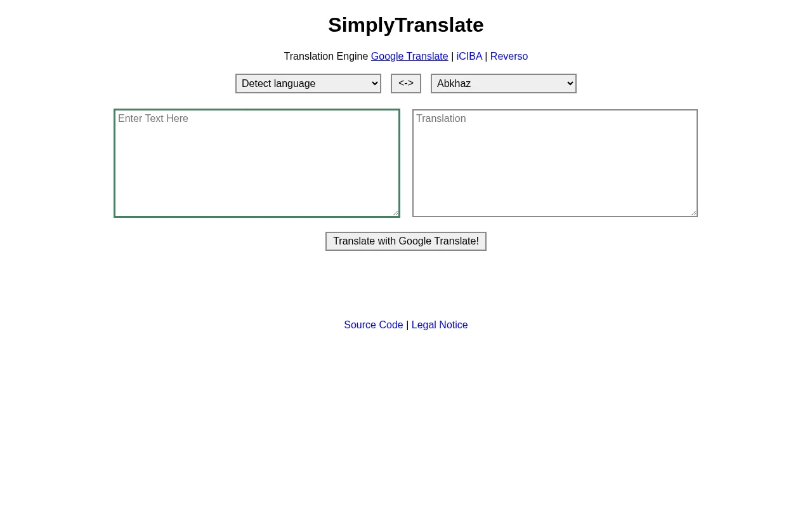Click Translate with Google Translate button

[406, 241]
